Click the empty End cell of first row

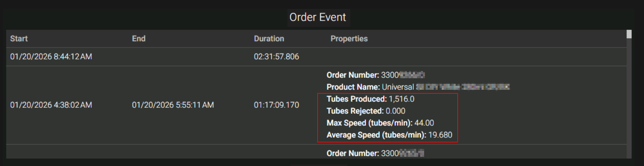click(x=188, y=57)
